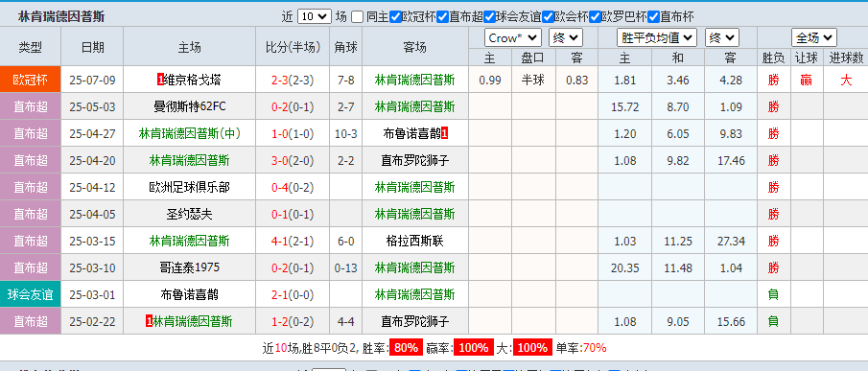868x371 pixels.
Task: Click the 角球 column header
Action: 345,48
